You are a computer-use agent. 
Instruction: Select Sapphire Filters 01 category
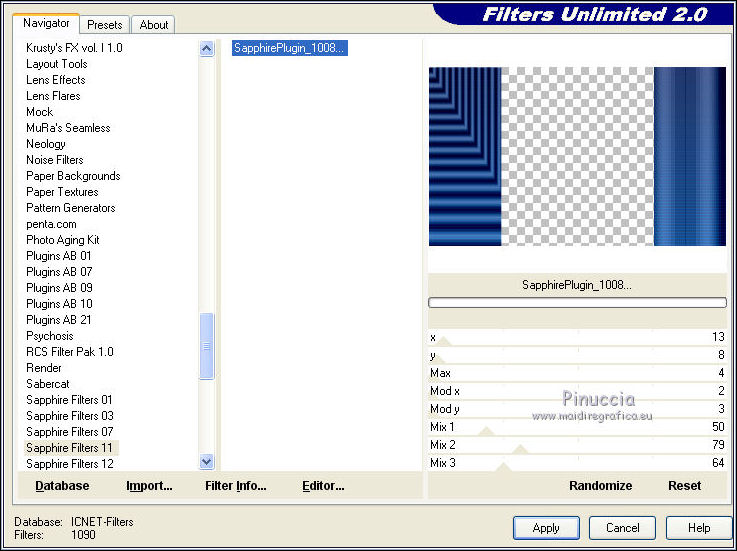click(x=70, y=400)
